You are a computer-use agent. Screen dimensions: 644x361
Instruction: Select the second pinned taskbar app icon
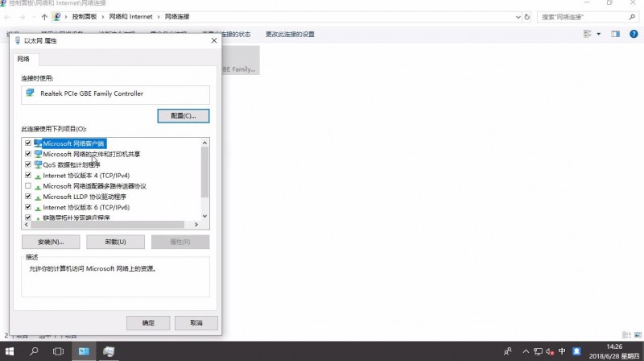pos(109,351)
